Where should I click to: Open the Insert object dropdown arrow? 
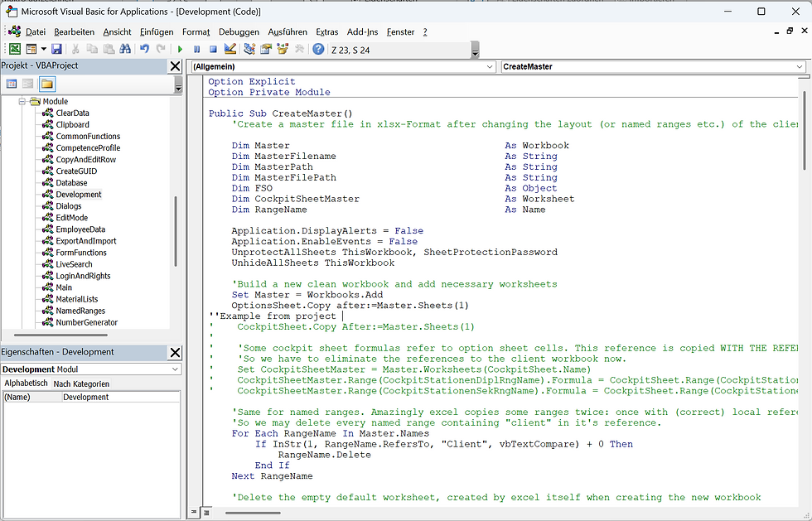coord(43,49)
